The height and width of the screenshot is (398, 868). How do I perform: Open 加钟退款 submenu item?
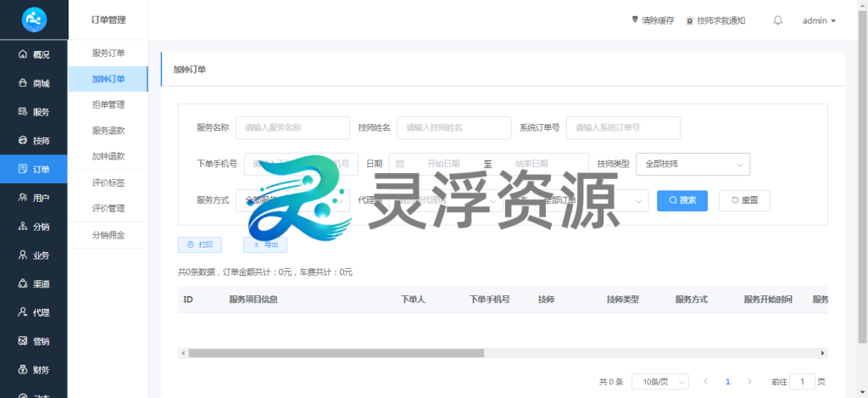(x=108, y=156)
